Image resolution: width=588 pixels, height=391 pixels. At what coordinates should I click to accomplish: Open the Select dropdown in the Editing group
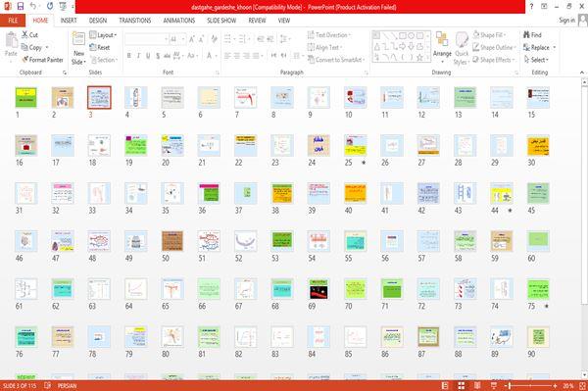click(536, 60)
